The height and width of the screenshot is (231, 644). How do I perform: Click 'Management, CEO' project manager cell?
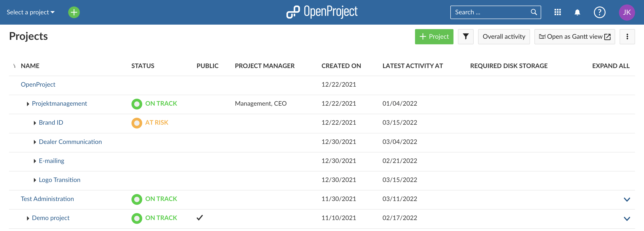[261, 103]
